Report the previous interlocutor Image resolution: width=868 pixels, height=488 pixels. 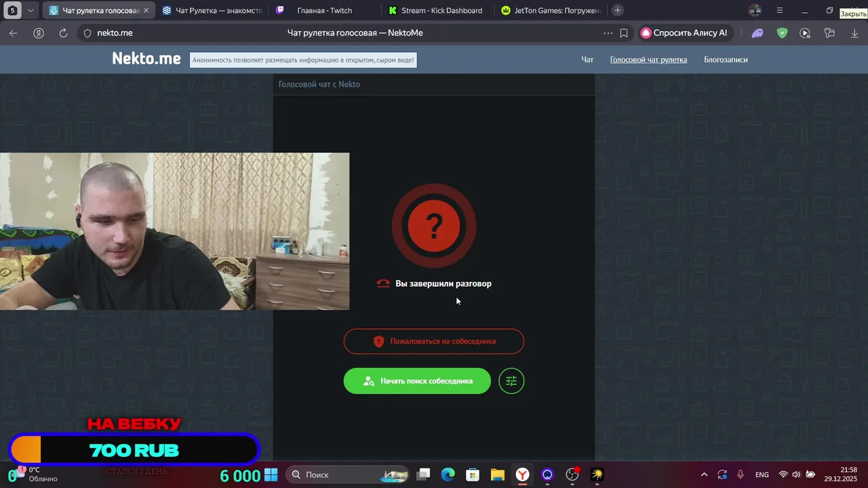point(434,341)
